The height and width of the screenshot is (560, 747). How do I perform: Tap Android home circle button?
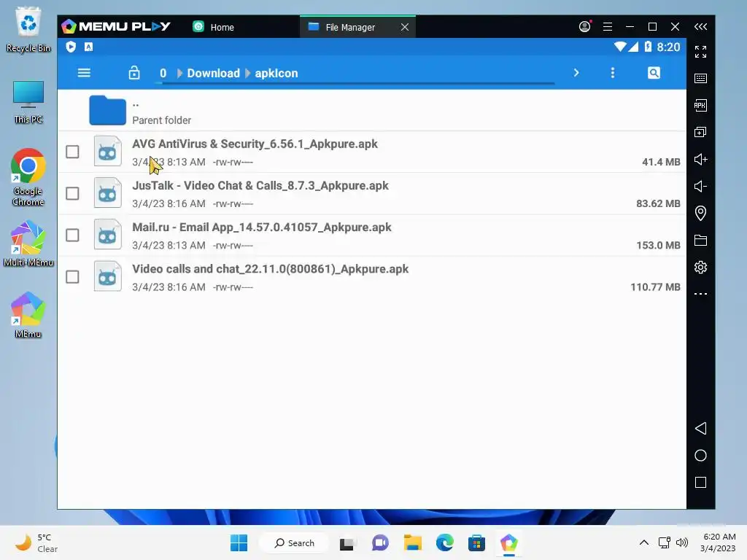tap(700, 456)
